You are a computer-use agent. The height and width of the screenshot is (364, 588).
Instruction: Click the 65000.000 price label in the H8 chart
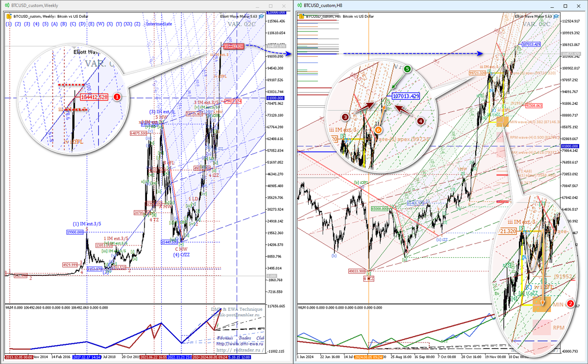click(379, 208)
